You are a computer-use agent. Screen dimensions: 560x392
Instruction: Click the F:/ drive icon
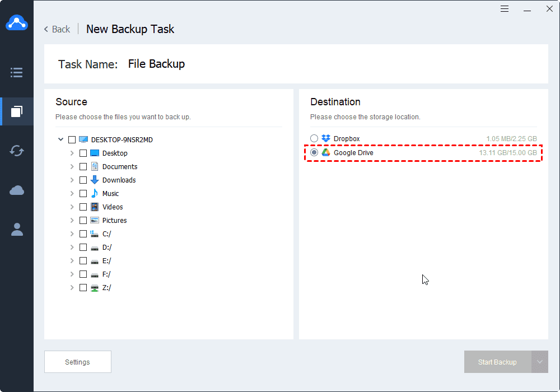click(x=95, y=275)
